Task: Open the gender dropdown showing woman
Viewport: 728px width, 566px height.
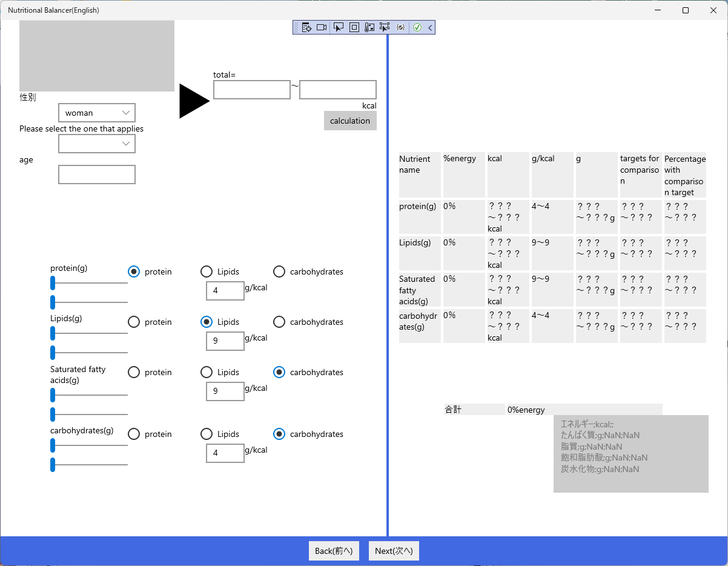Action: 97,113
